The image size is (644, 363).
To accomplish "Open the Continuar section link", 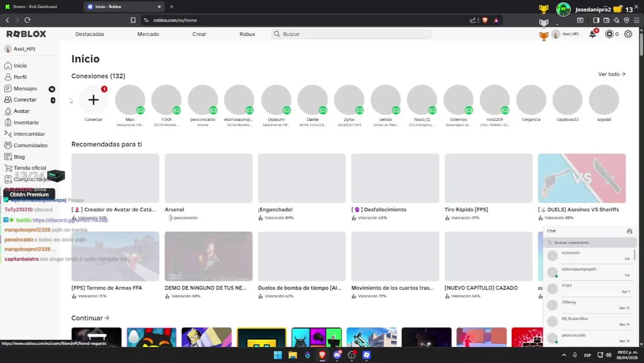I will [90, 318].
